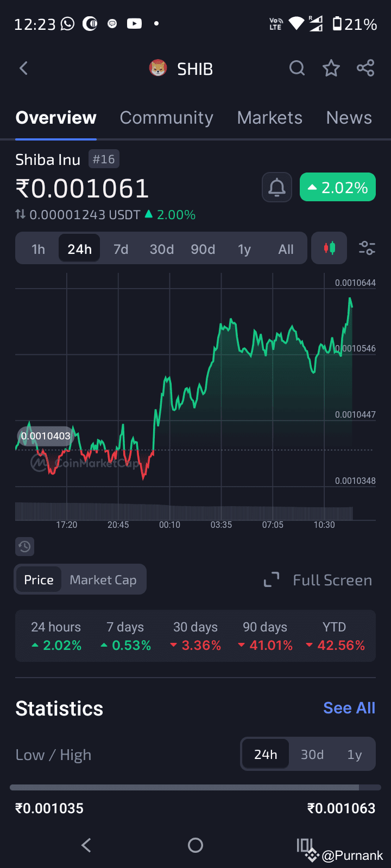This screenshot has height=868, width=391.
Task: Select the 7d chart range
Action: click(x=121, y=249)
